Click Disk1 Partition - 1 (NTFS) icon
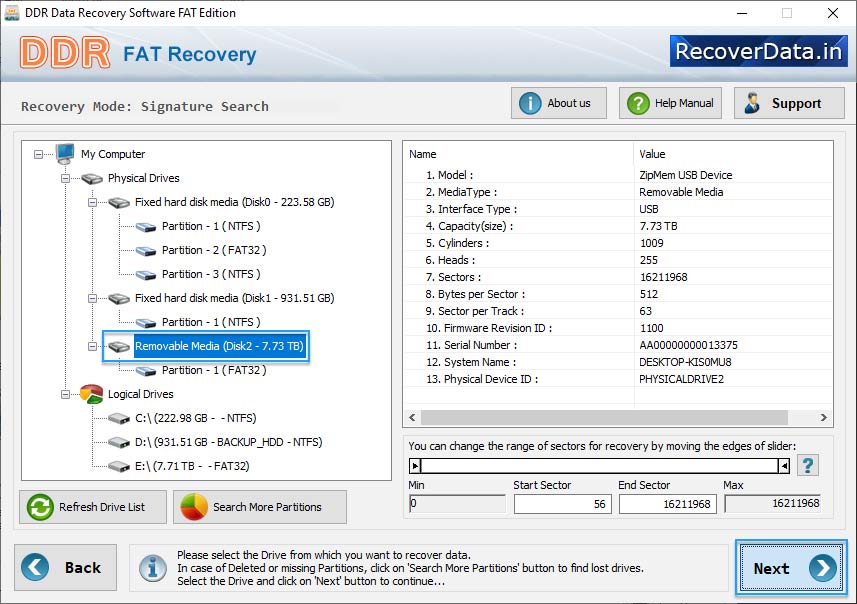Viewport: 857px width, 604px height. 146,323
